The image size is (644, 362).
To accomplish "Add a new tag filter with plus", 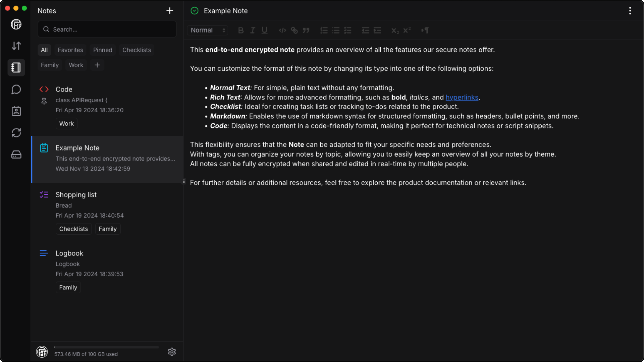I will (x=97, y=65).
